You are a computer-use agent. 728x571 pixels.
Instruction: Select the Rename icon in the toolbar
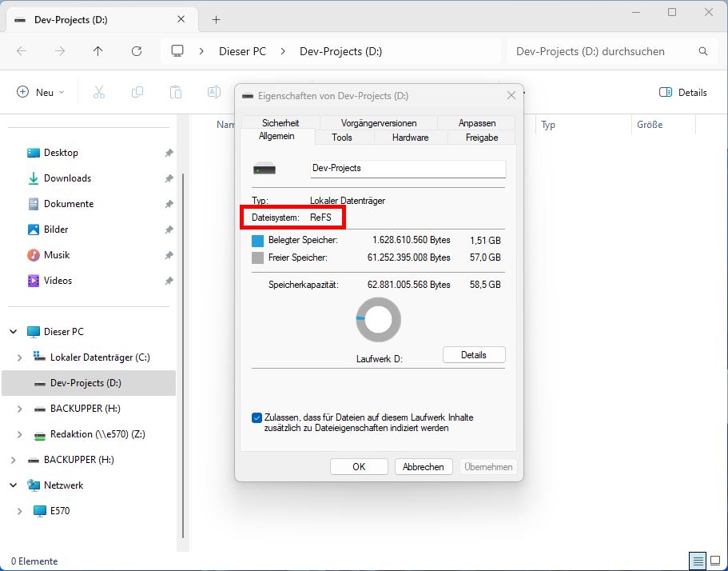pos(213,91)
